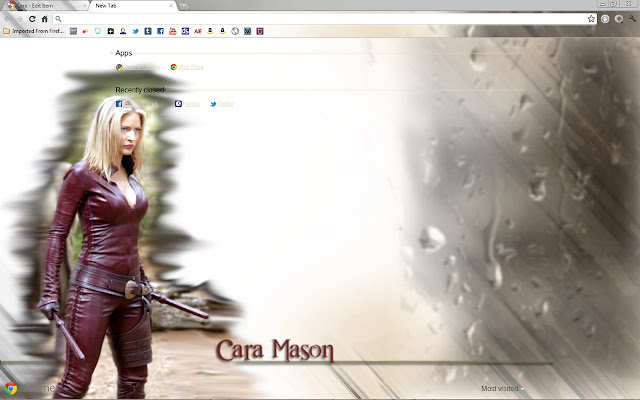The width and height of the screenshot is (640, 400).
Task: Open the Facebook bookmark in bookmarks bar
Action: click(160, 31)
